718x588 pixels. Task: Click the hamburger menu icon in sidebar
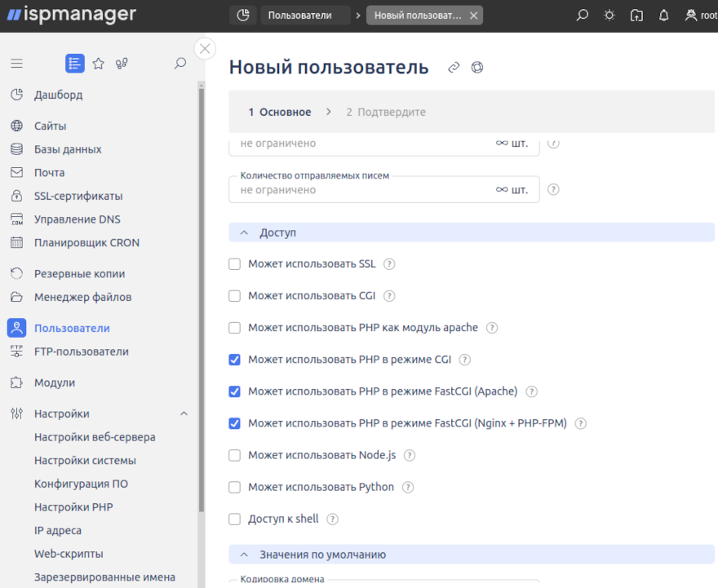pyautogui.click(x=16, y=64)
